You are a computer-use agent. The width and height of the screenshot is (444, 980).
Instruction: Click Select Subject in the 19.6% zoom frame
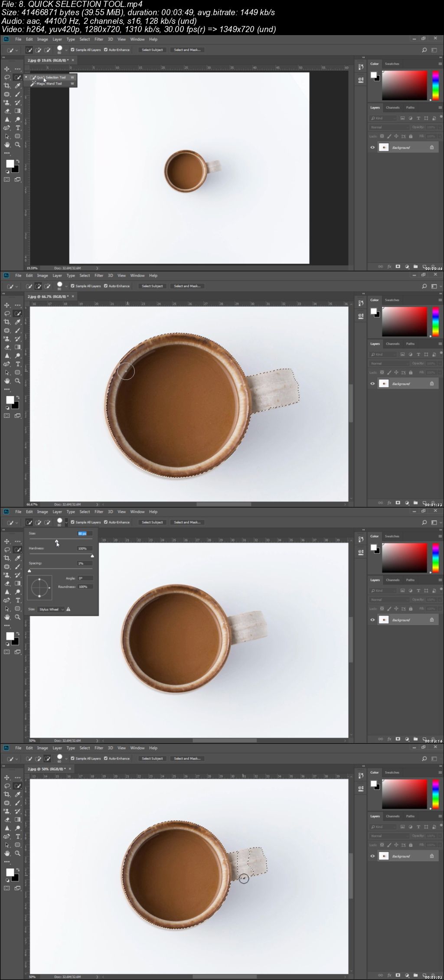point(152,50)
